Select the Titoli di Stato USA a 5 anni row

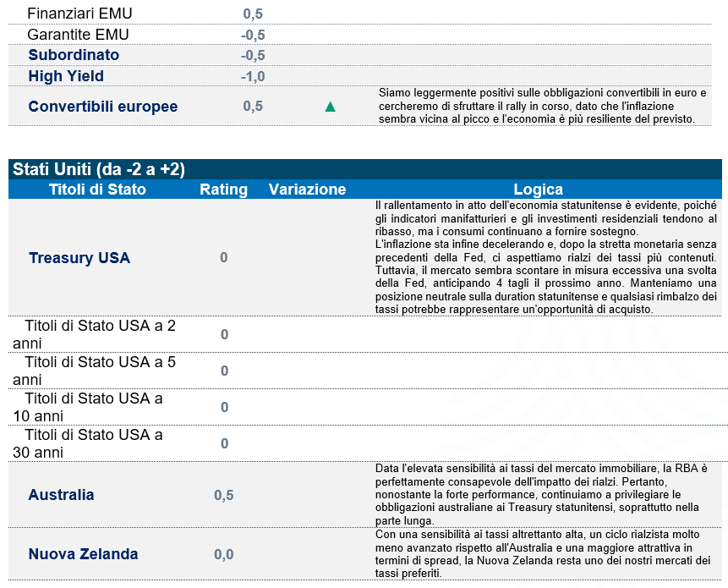94,371
